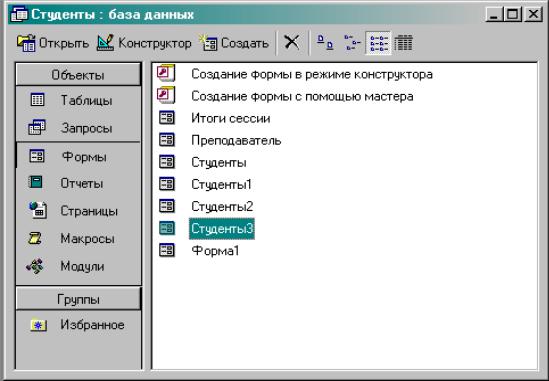The width and height of the screenshot is (549, 381).
Task: Close the Студенты database window
Action: point(534,14)
